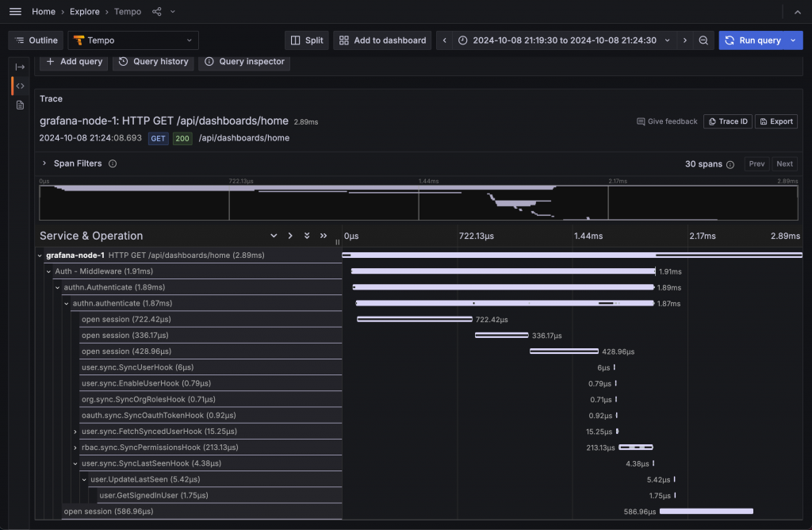Copy the Trace ID
This screenshot has height=530, width=812.
(728, 121)
